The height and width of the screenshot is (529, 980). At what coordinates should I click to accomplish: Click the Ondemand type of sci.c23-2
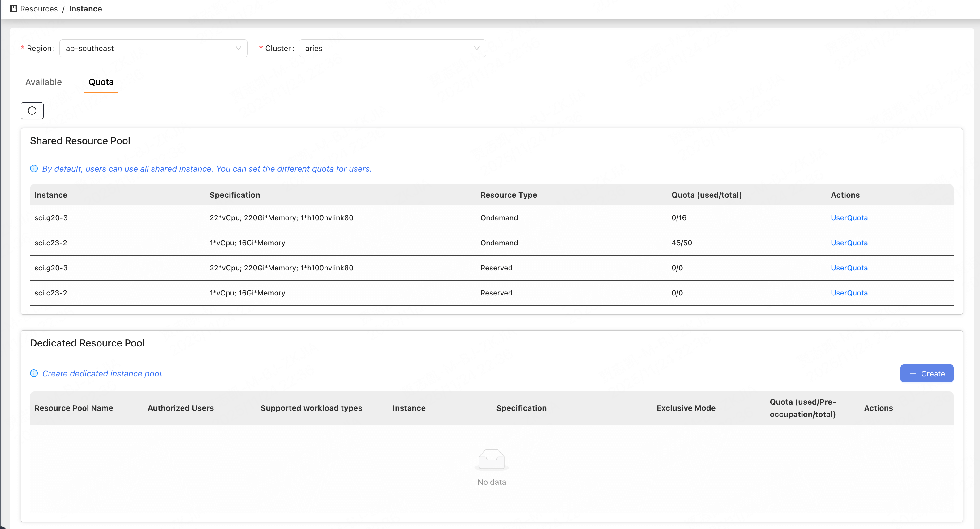(x=499, y=243)
